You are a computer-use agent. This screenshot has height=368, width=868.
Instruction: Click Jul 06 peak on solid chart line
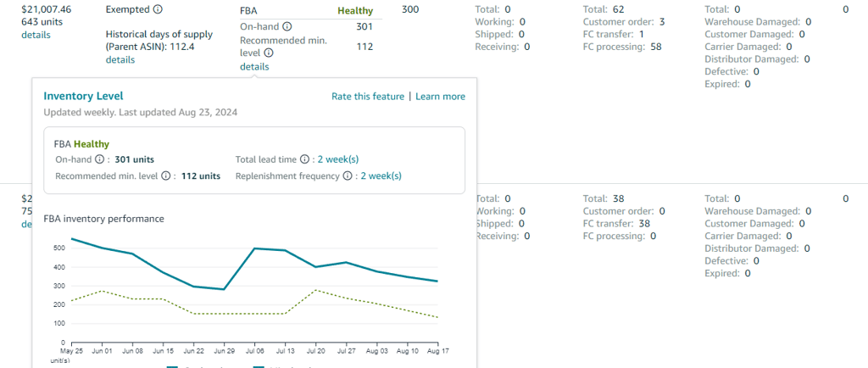[255, 248]
